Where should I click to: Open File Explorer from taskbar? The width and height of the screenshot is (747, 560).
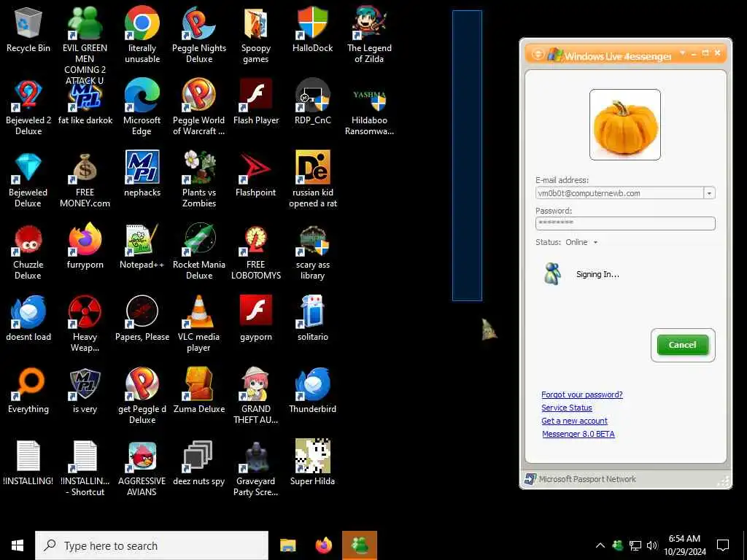[x=287, y=545]
